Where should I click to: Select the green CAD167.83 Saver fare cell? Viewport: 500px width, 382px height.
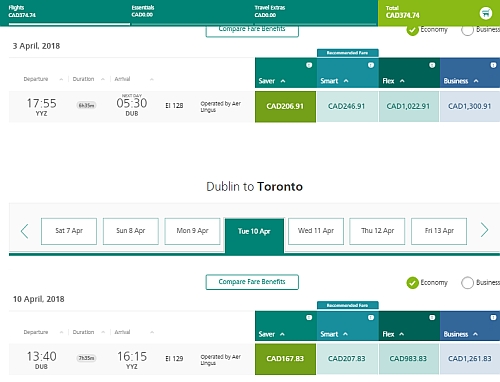[x=285, y=359]
